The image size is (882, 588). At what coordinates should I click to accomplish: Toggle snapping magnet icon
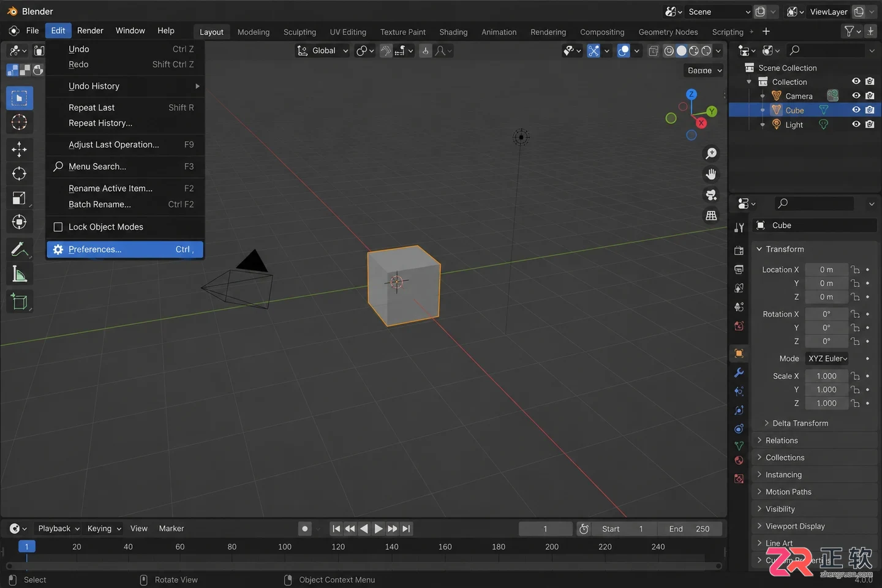[386, 51]
